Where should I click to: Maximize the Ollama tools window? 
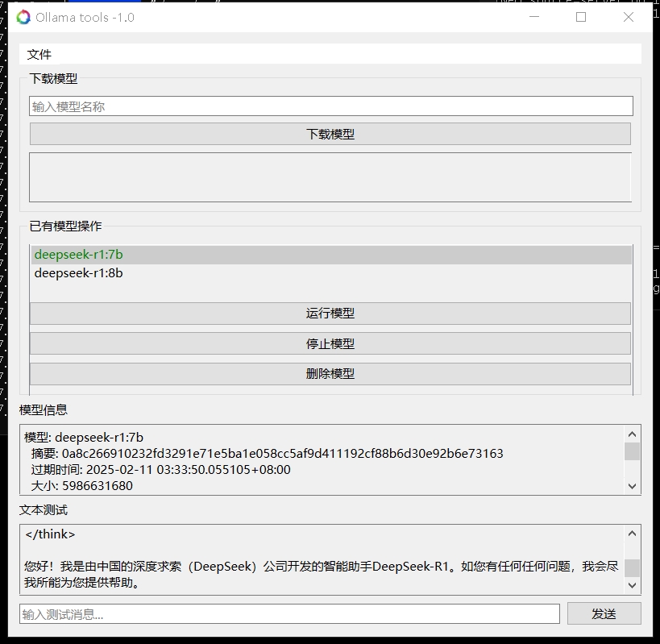(x=581, y=17)
